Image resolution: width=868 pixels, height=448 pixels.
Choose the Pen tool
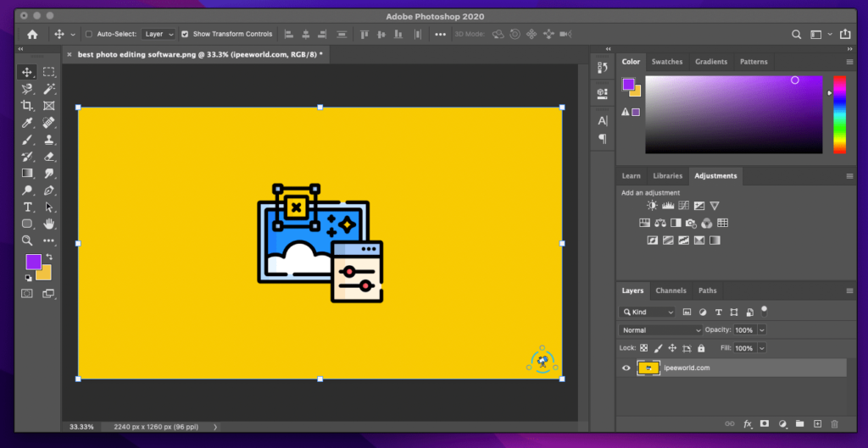click(x=49, y=191)
